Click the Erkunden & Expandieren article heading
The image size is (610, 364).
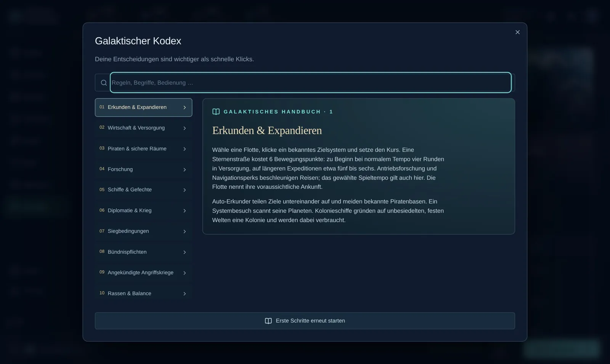coord(267,131)
